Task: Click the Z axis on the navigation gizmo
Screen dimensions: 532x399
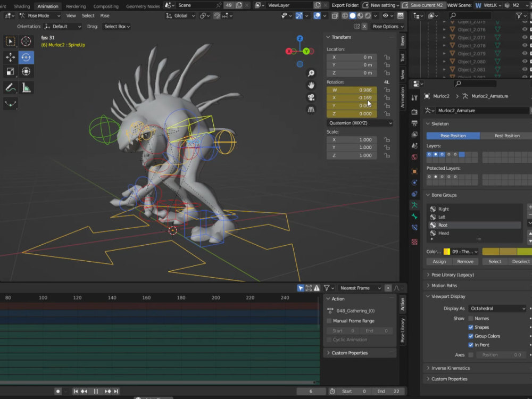Action: (x=300, y=39)
